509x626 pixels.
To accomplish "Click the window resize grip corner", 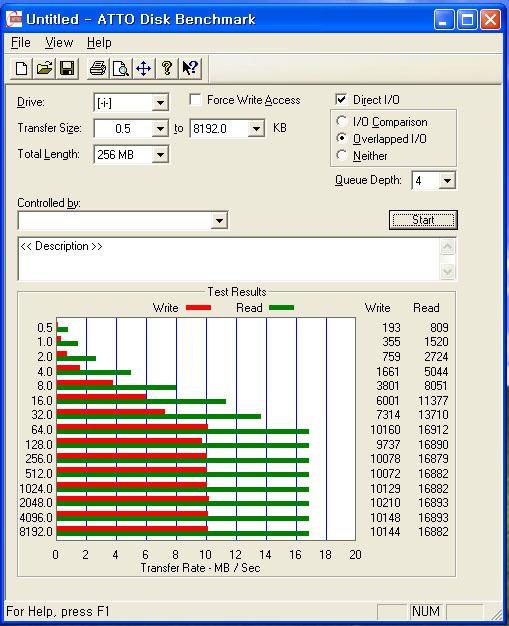I will (496, 613).
